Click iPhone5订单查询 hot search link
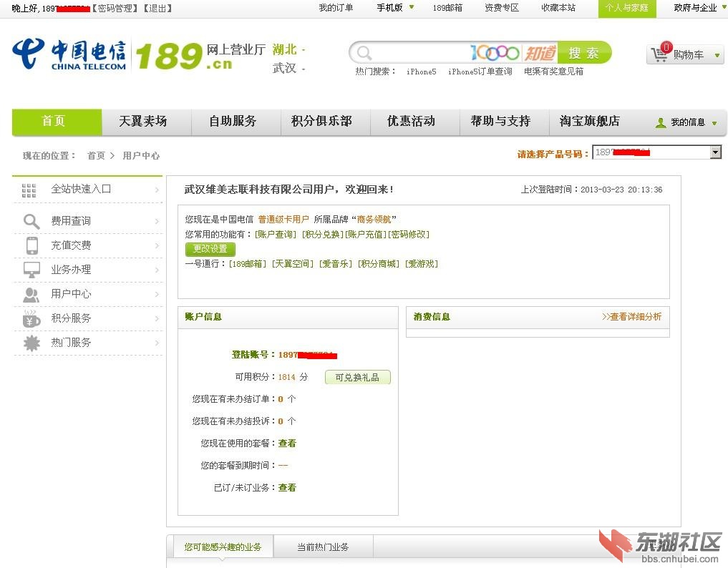This screenshot has width=728, height=568. pos(480,72)
